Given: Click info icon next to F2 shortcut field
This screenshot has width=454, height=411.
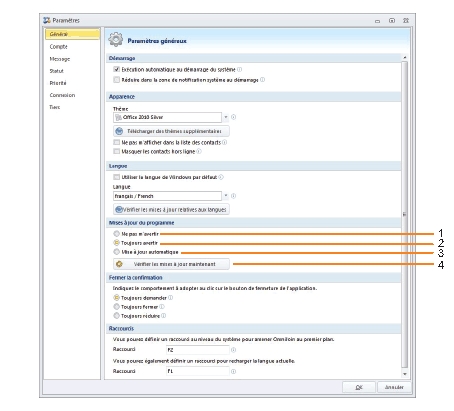Looking at the screenshot, I should click(233, 350).
